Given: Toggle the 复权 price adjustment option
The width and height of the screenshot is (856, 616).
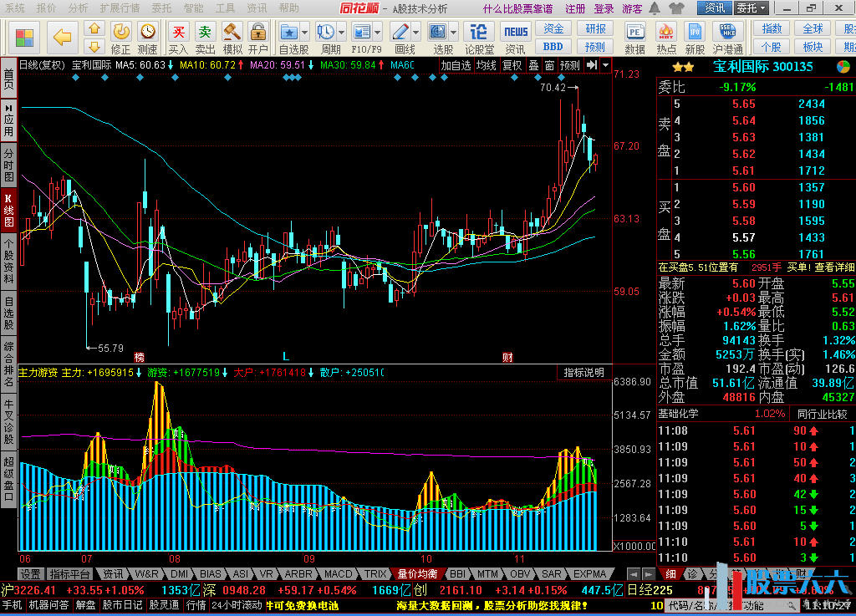Looking at the screenshot, I should pos(512,65).
